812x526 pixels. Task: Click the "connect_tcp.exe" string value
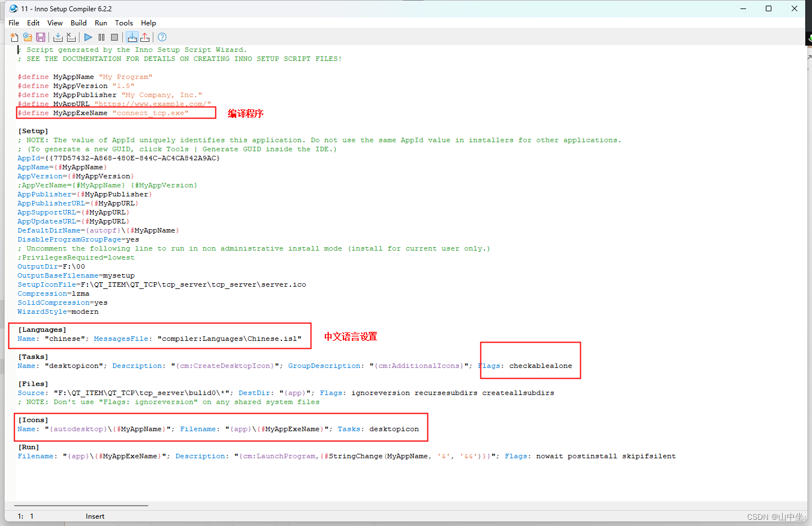pos(151,113)
